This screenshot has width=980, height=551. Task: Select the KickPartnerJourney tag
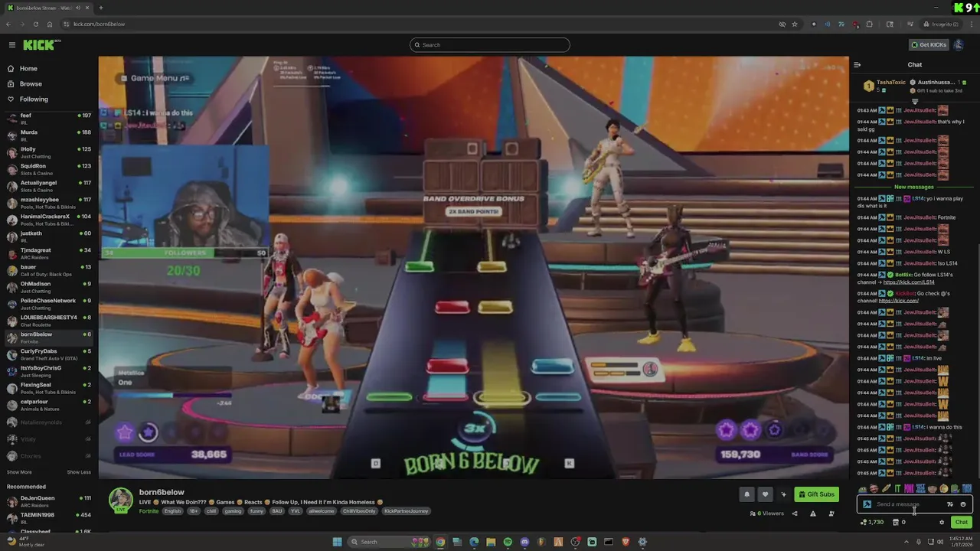tap(407, 511)
